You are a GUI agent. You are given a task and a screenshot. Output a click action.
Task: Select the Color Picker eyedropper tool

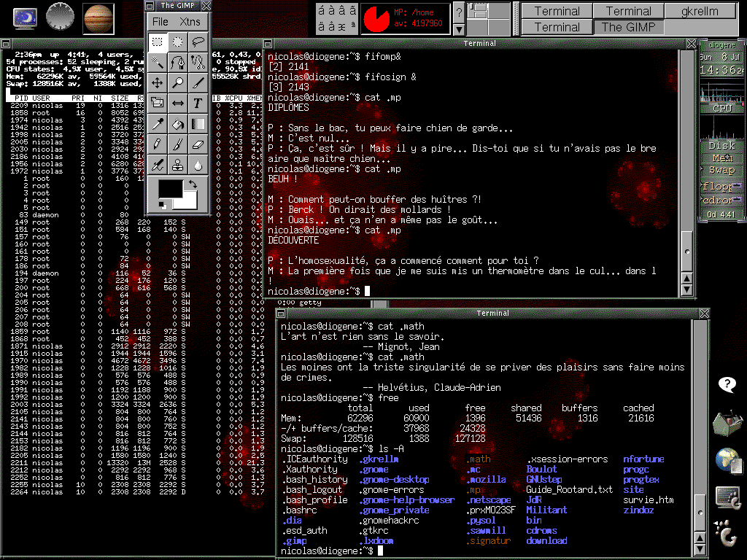[x=157, y=124]
